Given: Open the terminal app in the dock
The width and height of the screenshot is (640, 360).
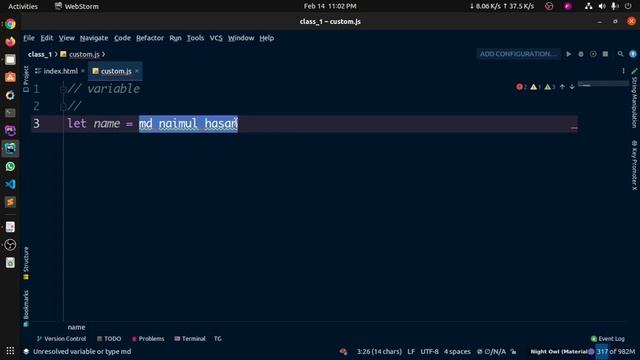Looking at the screenshot, I should (10, 113).
